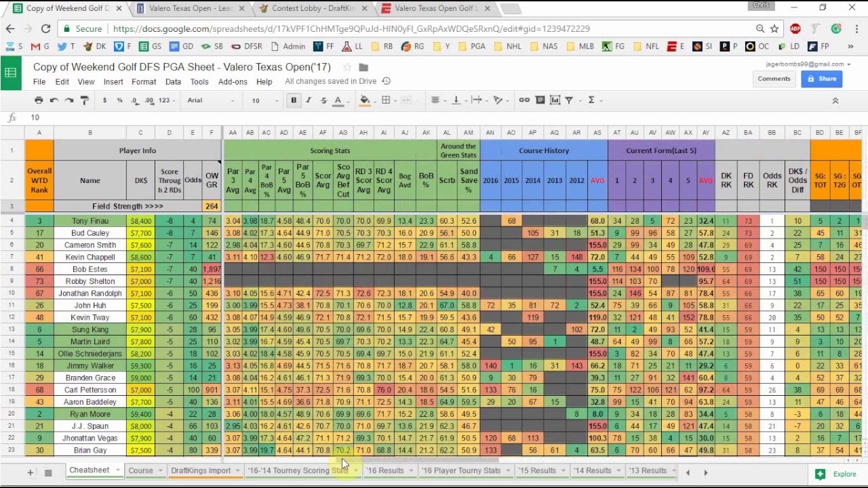Open the File menu
The width and height of the screenshot is (868, 488).
(39, 82)
